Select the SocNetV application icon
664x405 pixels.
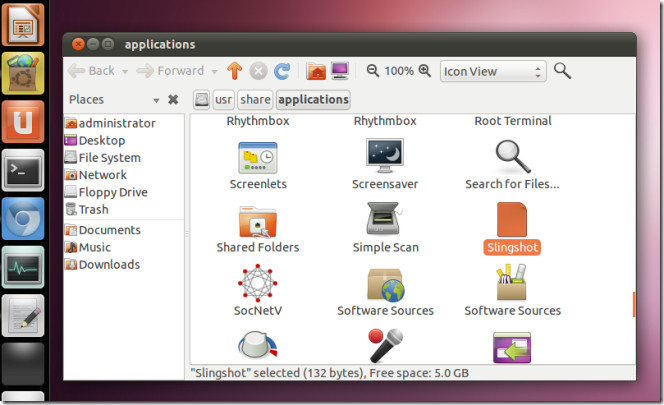point(257,283)
